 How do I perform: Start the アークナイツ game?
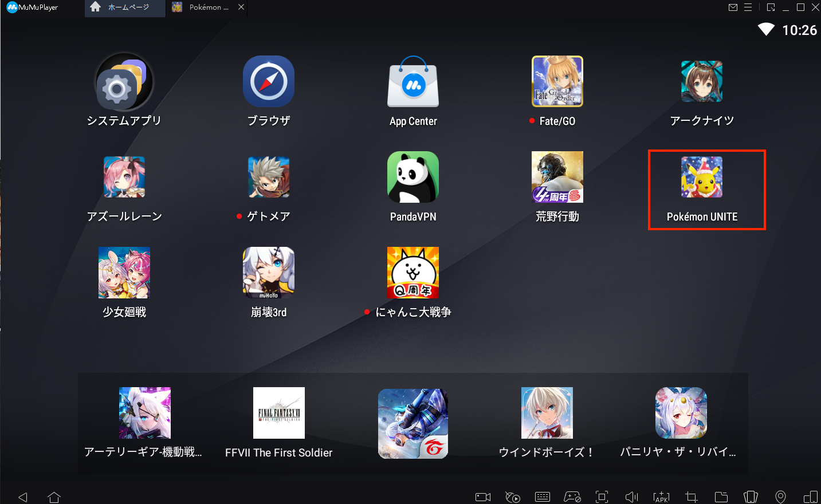click(702, 81)
